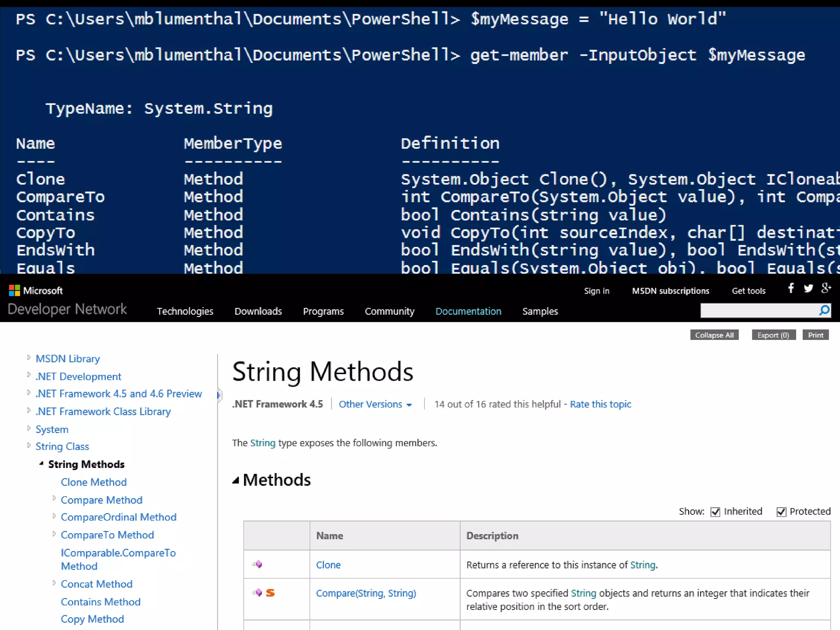The height and width of the screenshot is (630, 840).
Task: Click the Microsoft logo
Action: coord(14,290)
